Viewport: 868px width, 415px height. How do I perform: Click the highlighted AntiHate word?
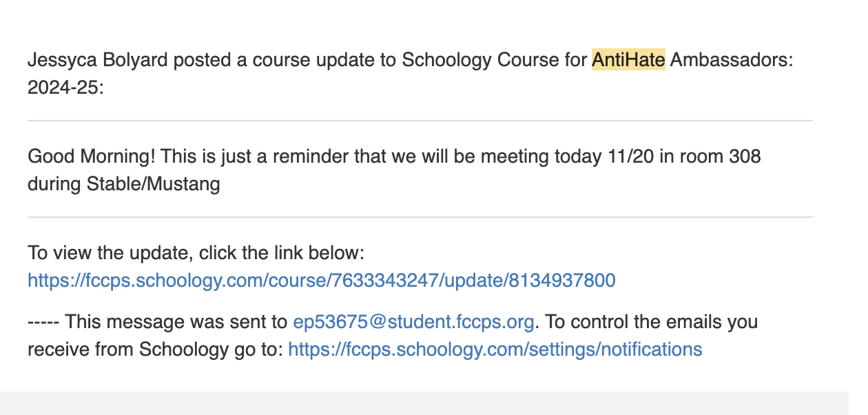(628, 61)
